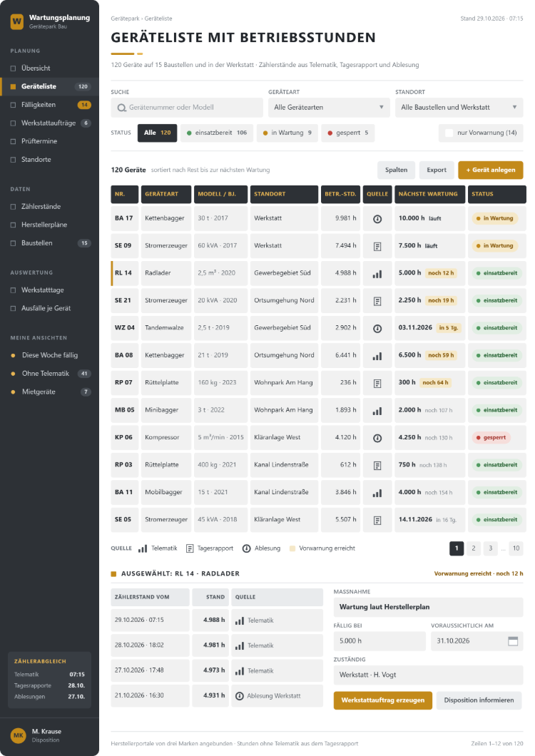Click the Ablesung legend icon
The image size is (535, 756).
(x=247, y=548)
